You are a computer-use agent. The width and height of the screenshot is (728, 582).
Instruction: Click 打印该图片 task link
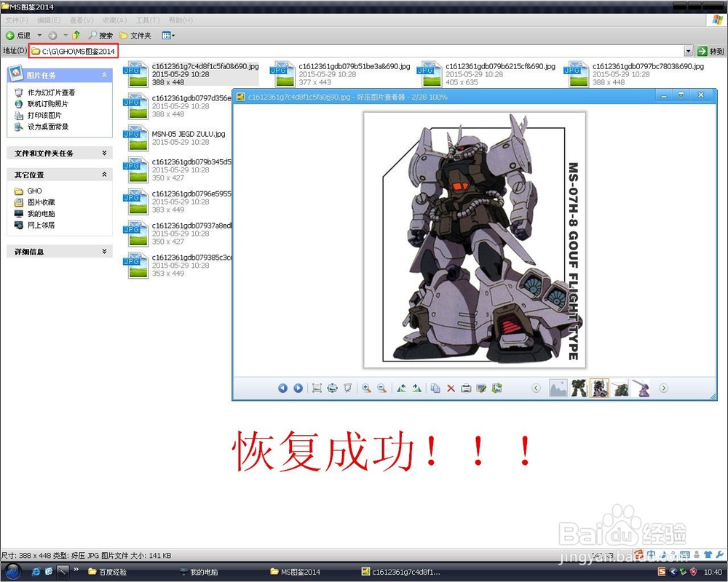[44, 115]
